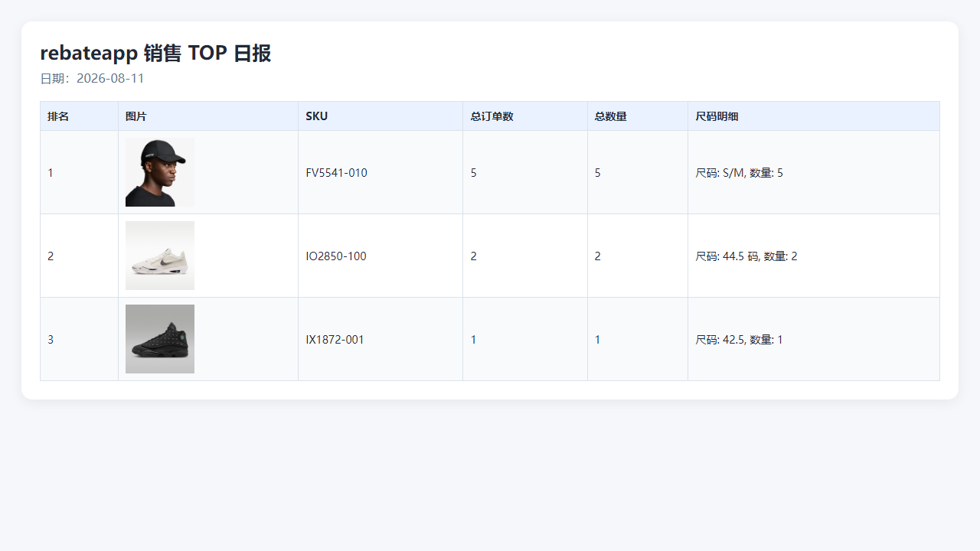
Task: Click the black cap product thumbnail
Action: coord(160,172)
